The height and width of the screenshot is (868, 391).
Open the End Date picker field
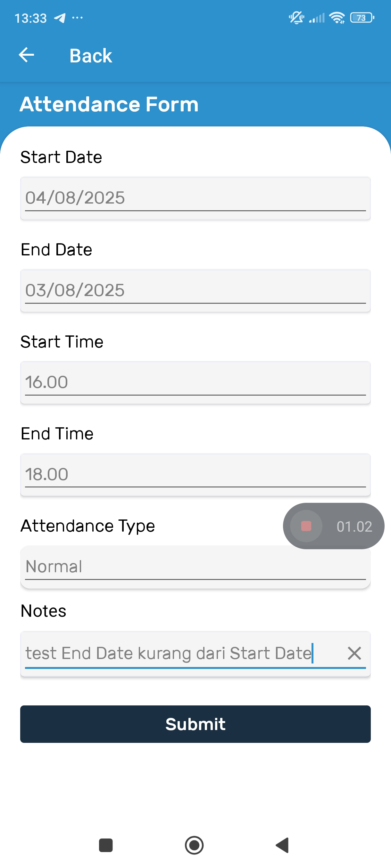pyautogui.click(x=195, y=291)
